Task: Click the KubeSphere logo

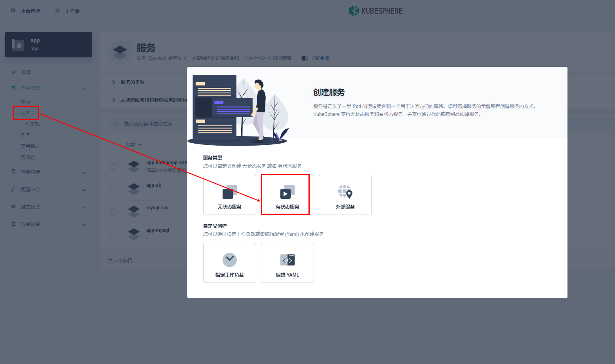Action: click(x=376, y=11)
